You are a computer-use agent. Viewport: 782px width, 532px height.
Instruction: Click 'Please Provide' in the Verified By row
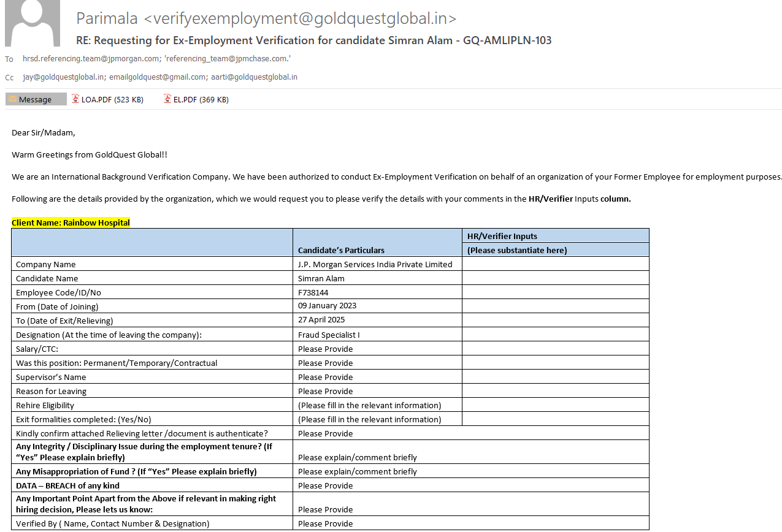[x=325, y=523]
